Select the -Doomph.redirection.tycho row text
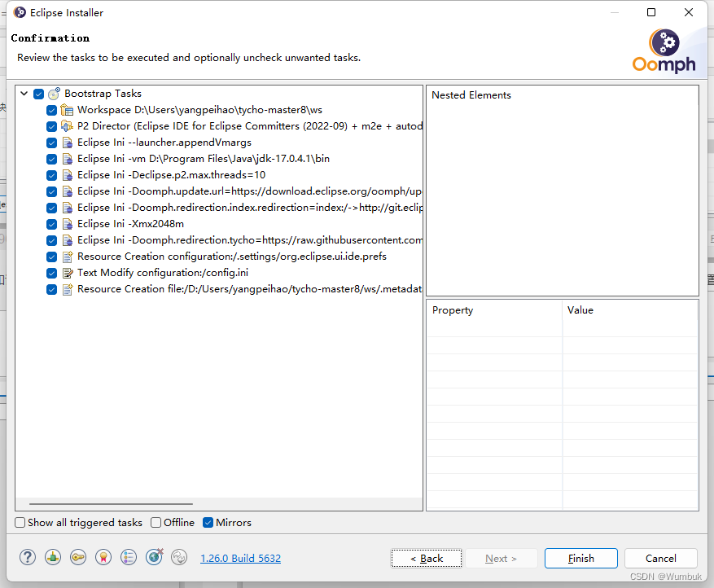 (x=250, y=240)
